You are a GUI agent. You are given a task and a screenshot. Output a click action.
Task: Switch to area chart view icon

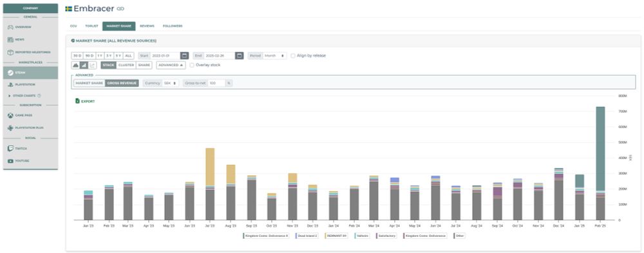click(x=75, y=65)
